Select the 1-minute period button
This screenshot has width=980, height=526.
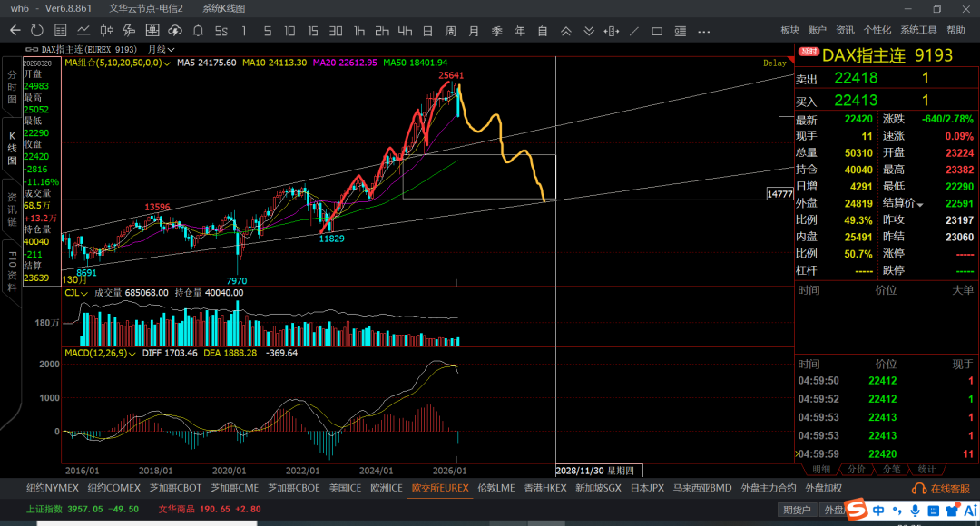[244, 31]
